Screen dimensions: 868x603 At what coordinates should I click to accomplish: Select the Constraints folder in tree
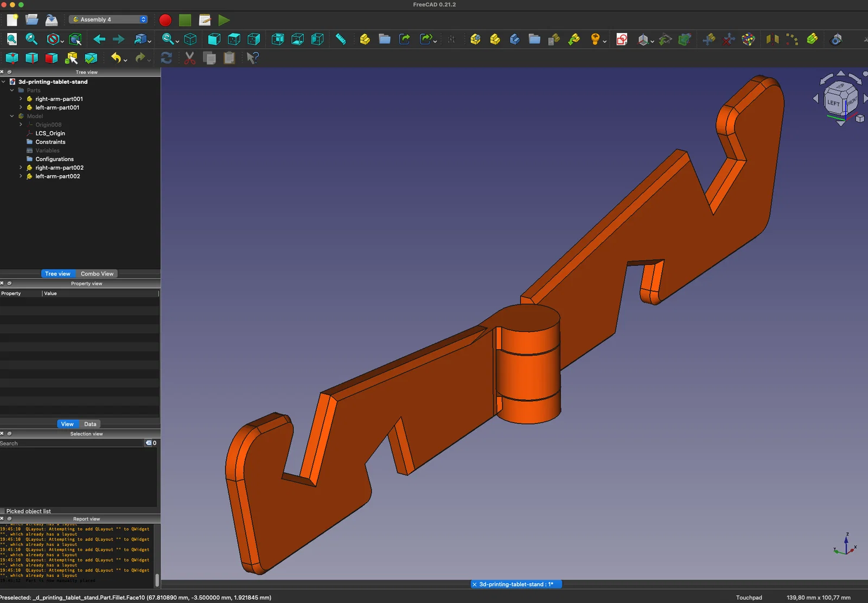tap(50, 142)
